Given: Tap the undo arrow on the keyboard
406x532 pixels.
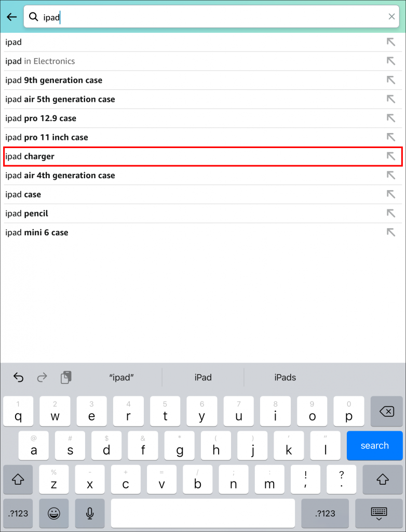Looking at the screenshot, I should point(19,378).
